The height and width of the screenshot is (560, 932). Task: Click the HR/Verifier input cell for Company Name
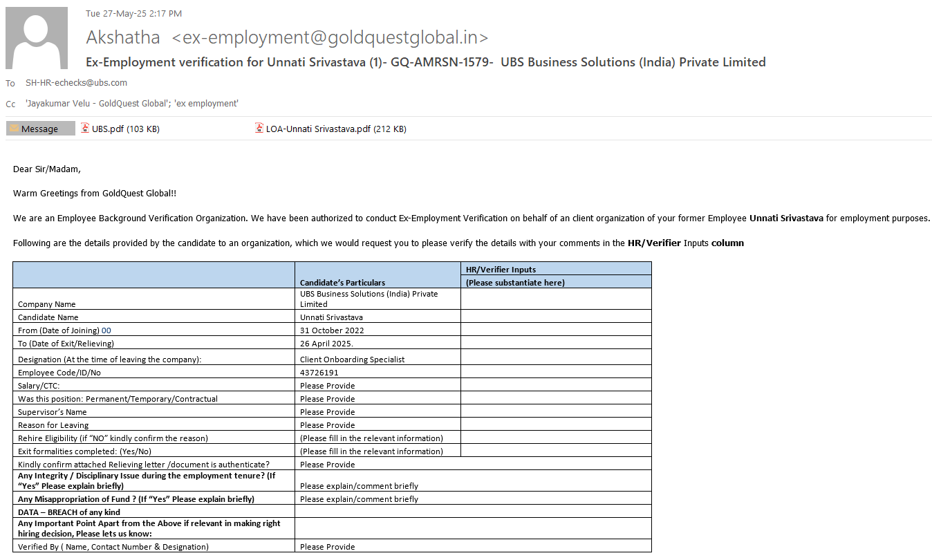tap(556, 299)
